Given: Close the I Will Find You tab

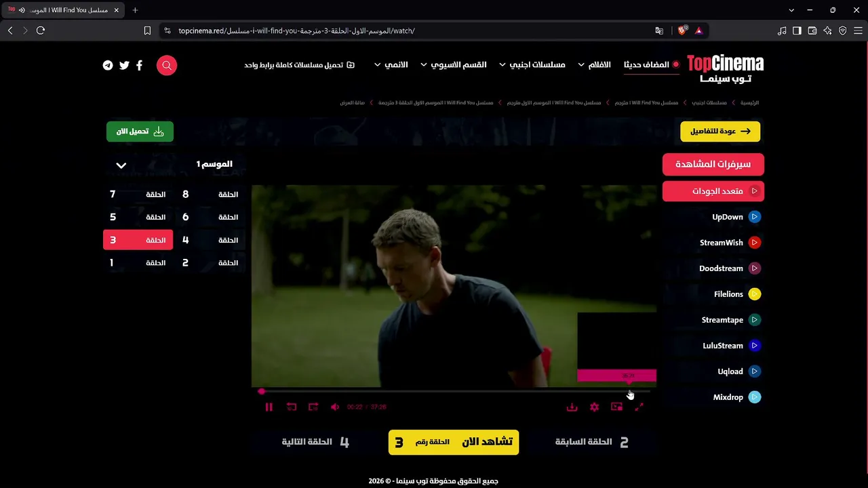Looking at the screenshot, I should 117,10.
